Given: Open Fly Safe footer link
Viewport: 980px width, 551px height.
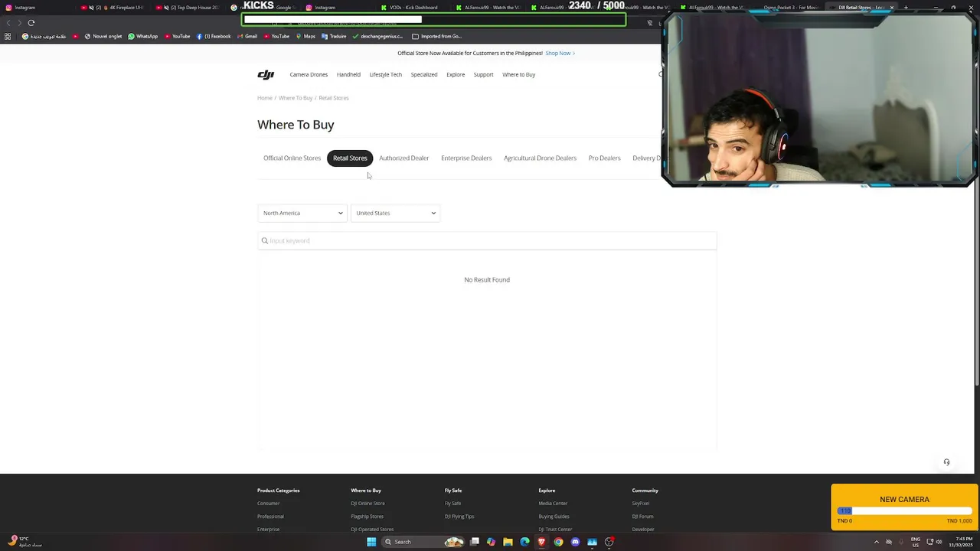Looking at the screenshot, I should tap(452, 504).
